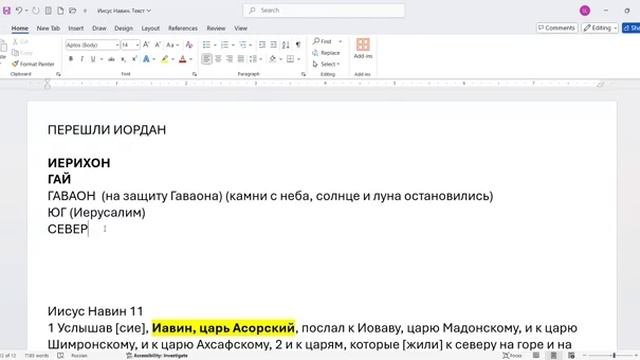The image size is (640, 360).
Task: Open the Add-ins button
Action: (x=363, y=49)
